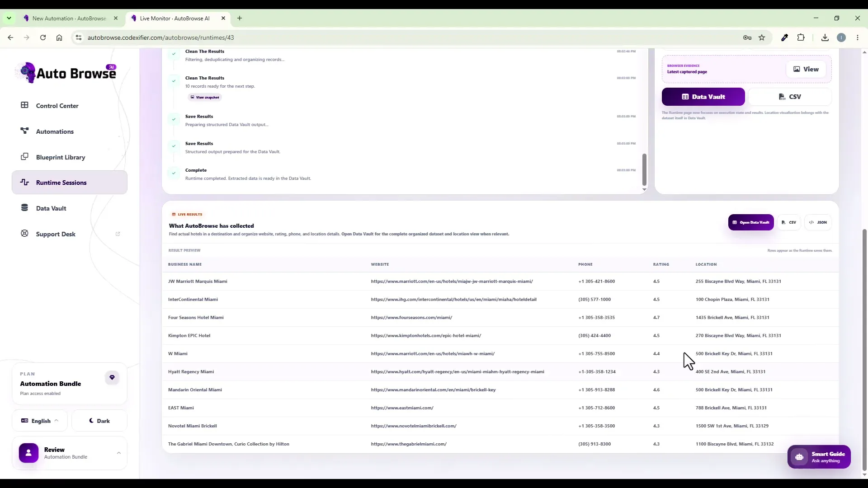Click location 1500 SW 1st Ave
Screen dimensions: 868x488
(732, 426)
